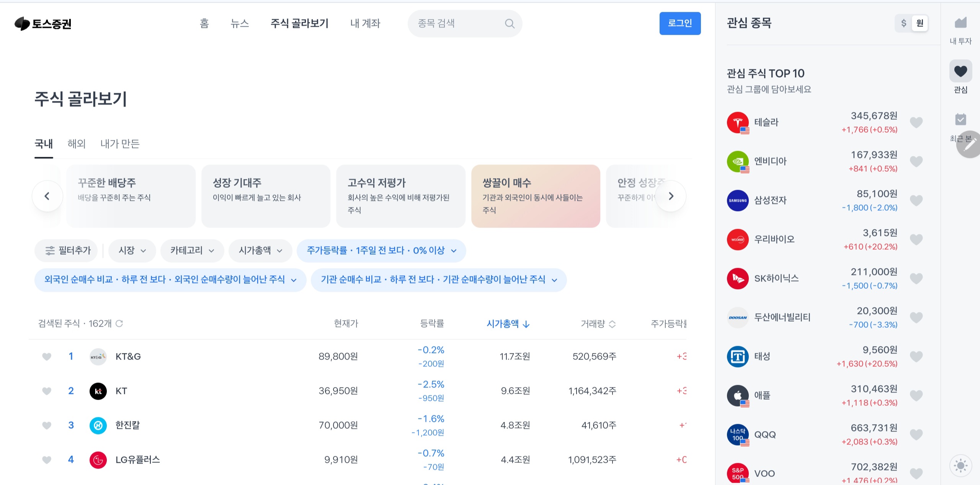Open the 시장 filter dropdown

(132, 251)
